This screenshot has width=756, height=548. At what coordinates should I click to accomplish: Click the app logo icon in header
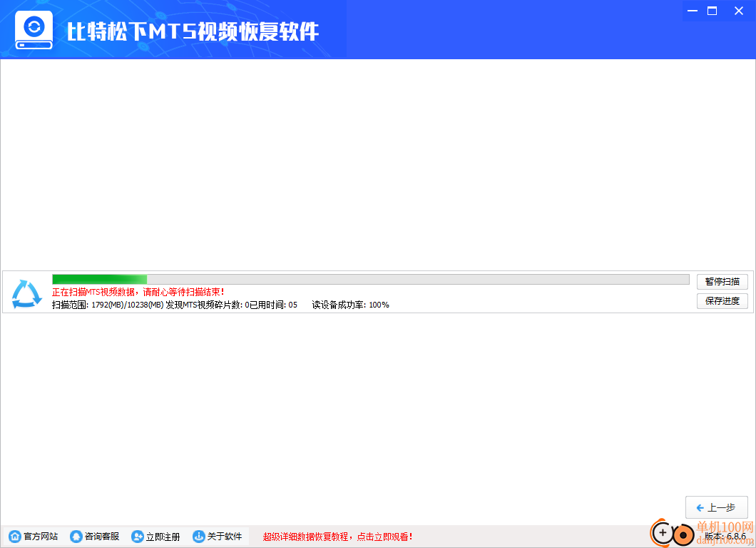(x=34, y=30)
